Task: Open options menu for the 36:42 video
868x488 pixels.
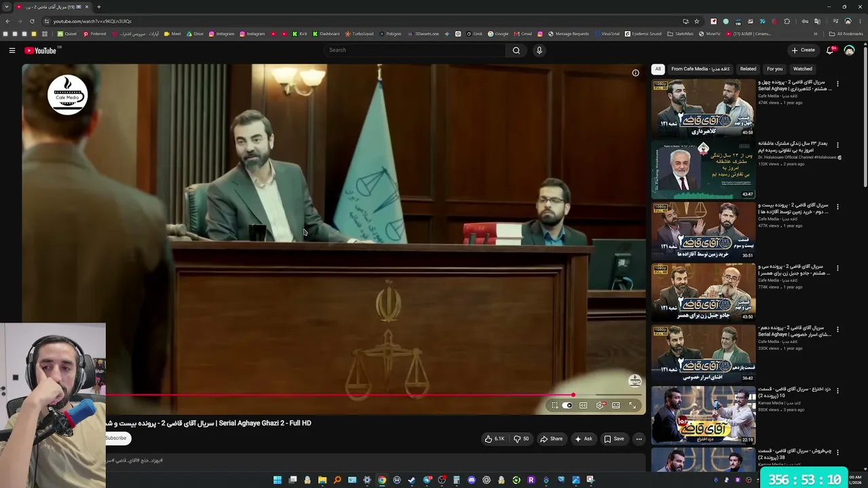Action: (837, 329)
